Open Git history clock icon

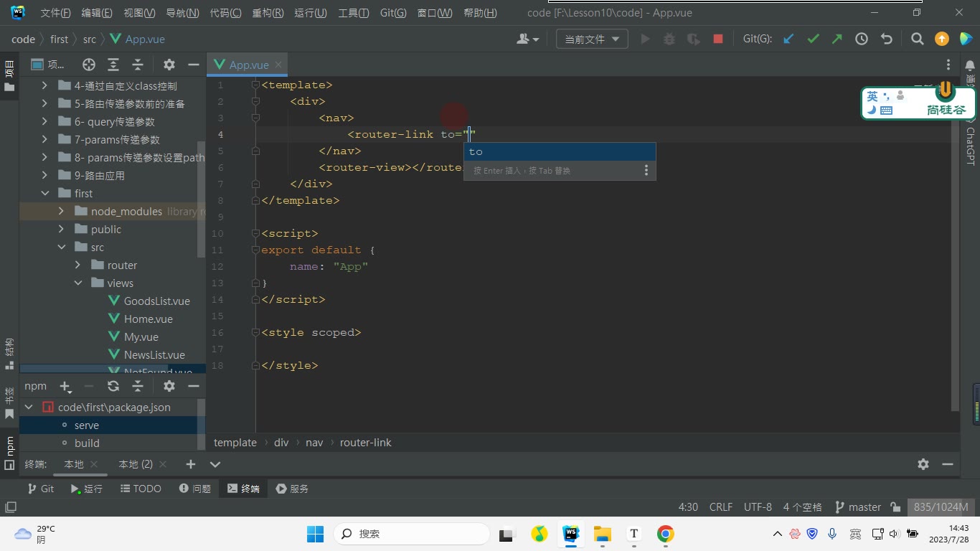coord(862,39)
